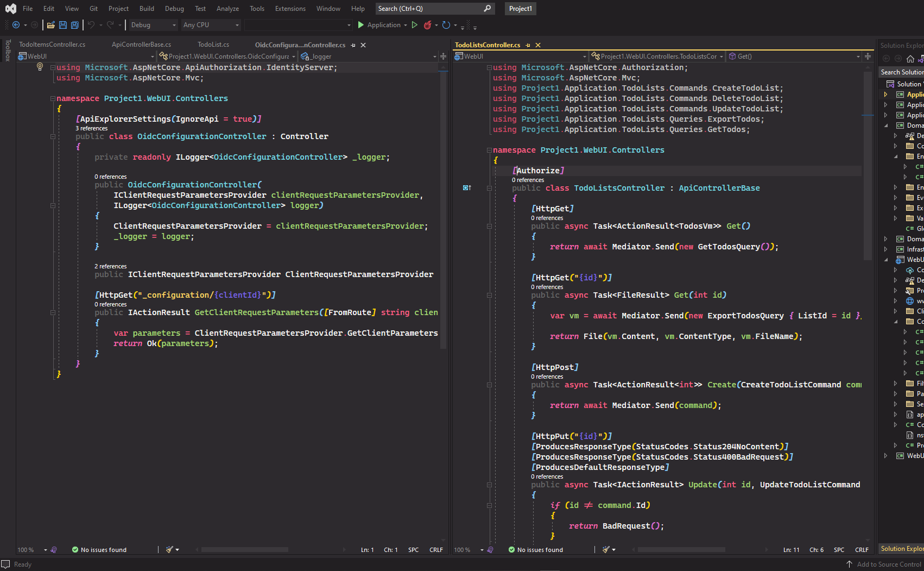The height and width of the screenshot is (571, 924).
Task: Click Add to Source Control in status bar
Action: click(889, 564)
